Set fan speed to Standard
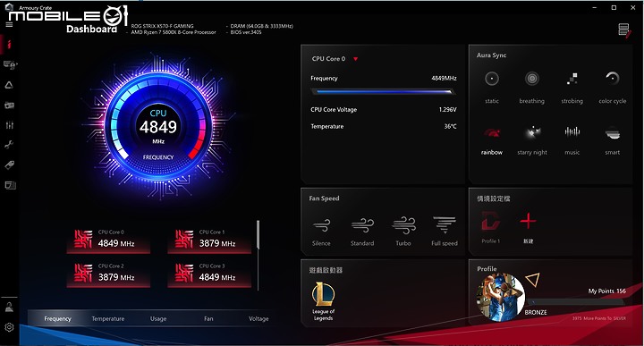 click(362, 232)
